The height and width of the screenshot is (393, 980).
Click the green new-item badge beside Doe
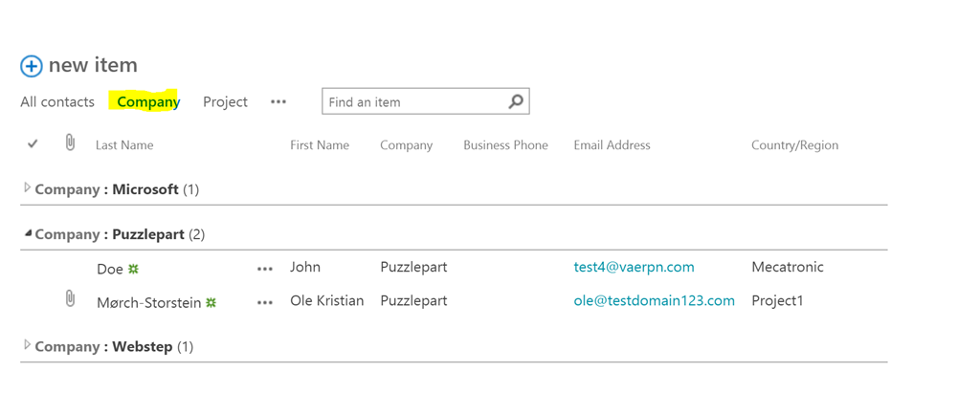pos(134,270)
